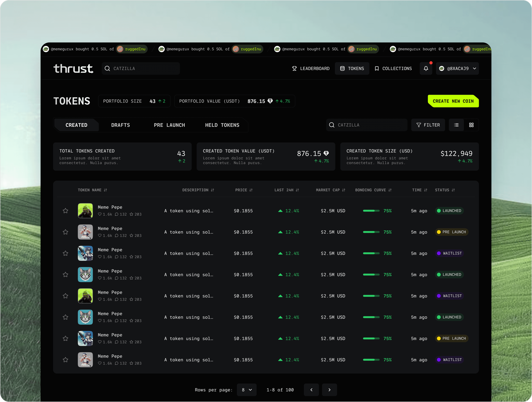Open the Filter options

click(x=428, y=125)
